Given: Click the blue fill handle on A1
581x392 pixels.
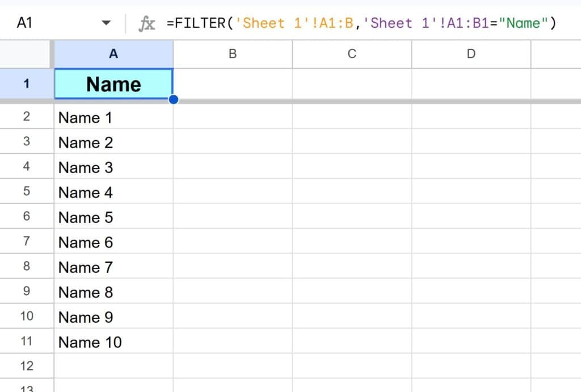Looking at the screenshot, I should [x=173, y=99].
